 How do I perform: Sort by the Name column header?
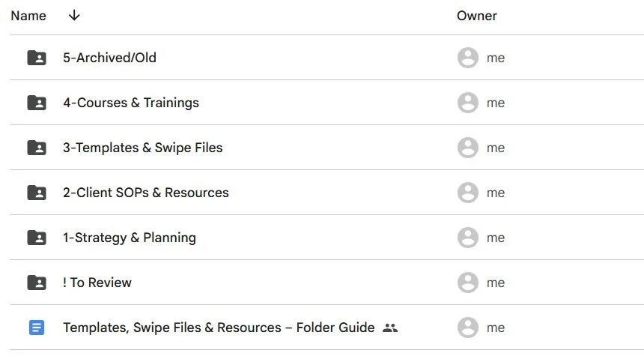[x=28, y=16]
